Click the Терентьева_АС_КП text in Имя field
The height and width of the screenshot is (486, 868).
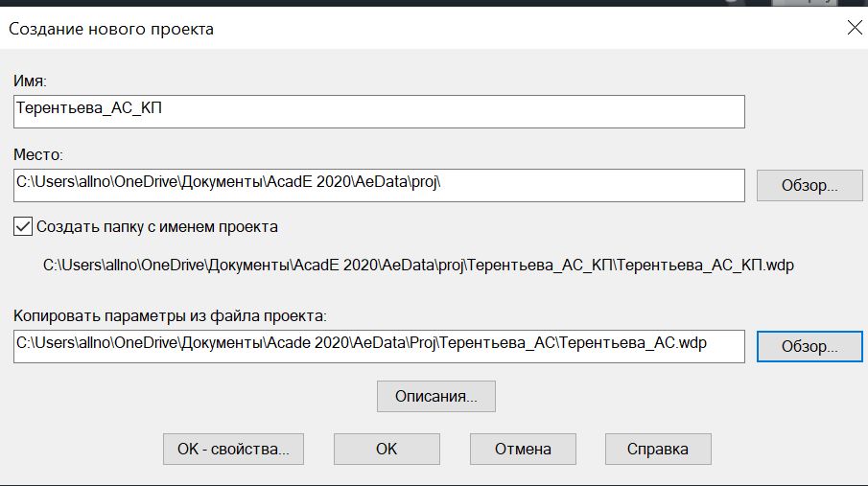[x=89, y=107]
